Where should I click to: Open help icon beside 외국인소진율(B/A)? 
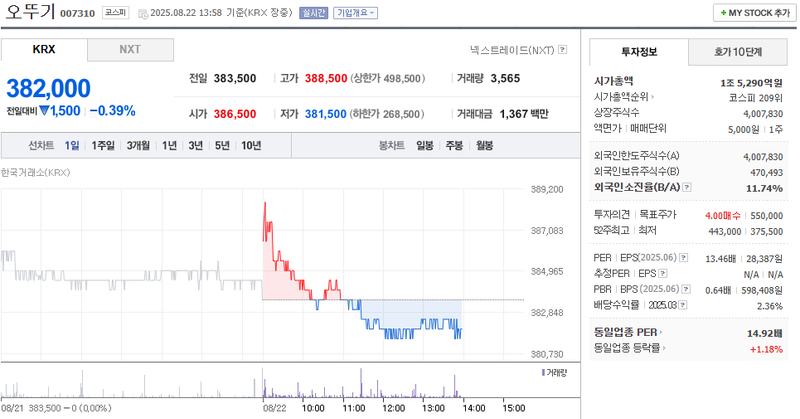point(687,187)
